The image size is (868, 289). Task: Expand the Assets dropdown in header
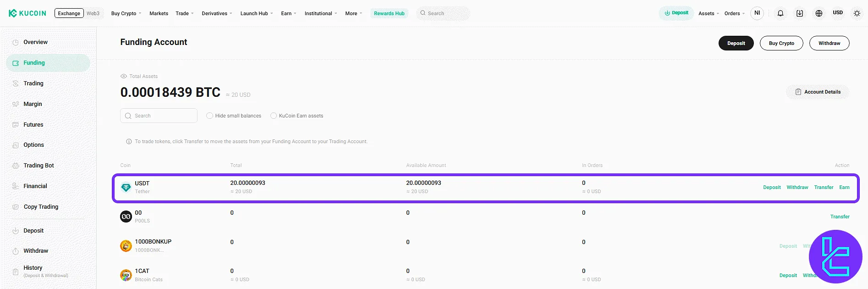pyautogui.click(x=709, y=13)
